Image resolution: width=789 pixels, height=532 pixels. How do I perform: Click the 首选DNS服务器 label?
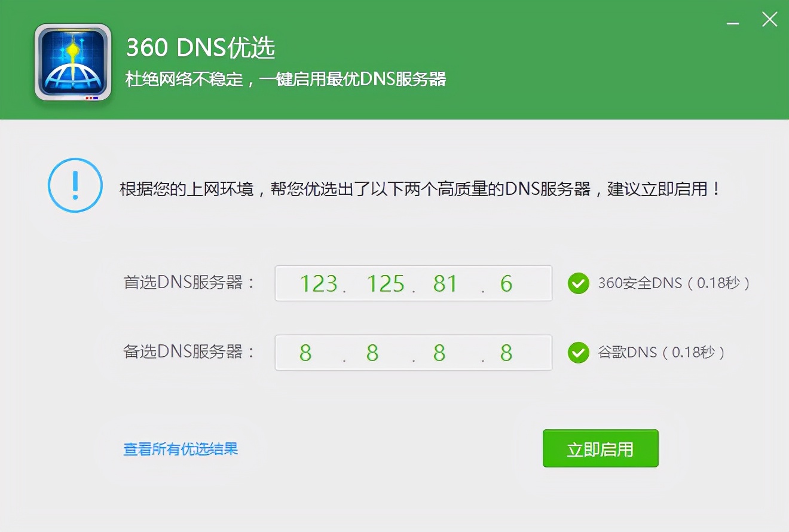(188, 283)
